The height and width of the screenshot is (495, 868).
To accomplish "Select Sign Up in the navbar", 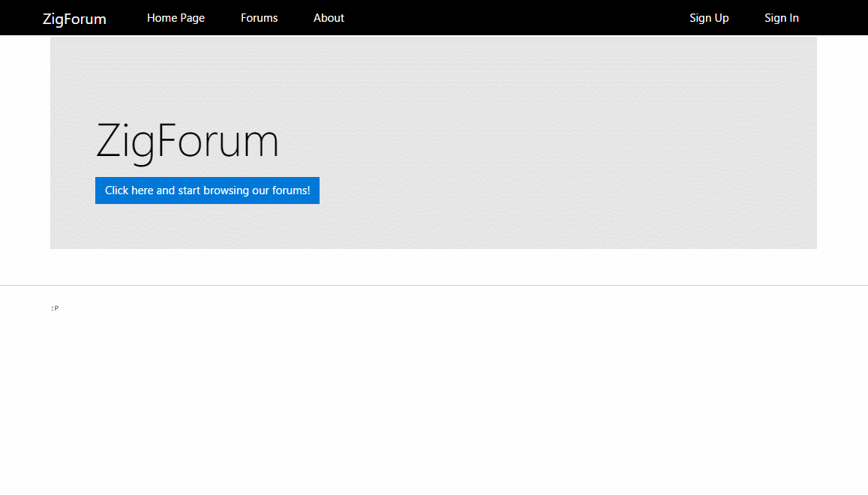I will (708, 18).
